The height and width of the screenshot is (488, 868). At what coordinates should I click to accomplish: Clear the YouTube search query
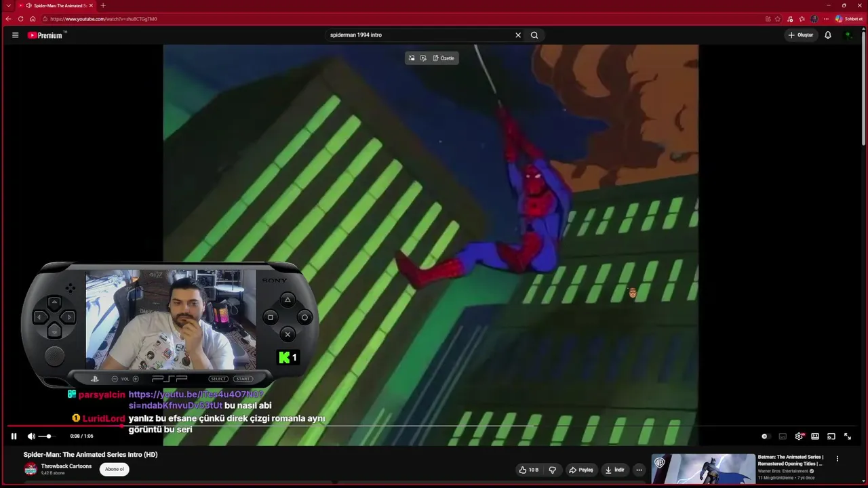518,35
